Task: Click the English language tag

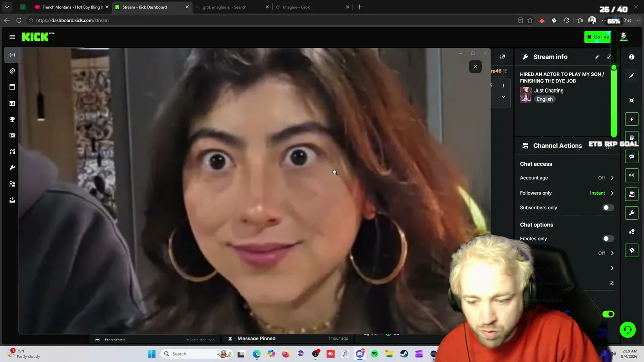Action: coord(544,99)
